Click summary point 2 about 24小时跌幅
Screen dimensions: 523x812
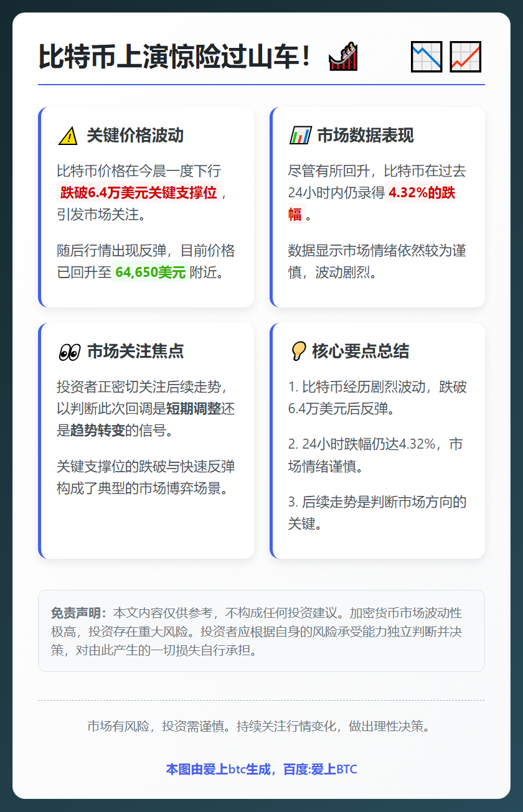[375, 455]
